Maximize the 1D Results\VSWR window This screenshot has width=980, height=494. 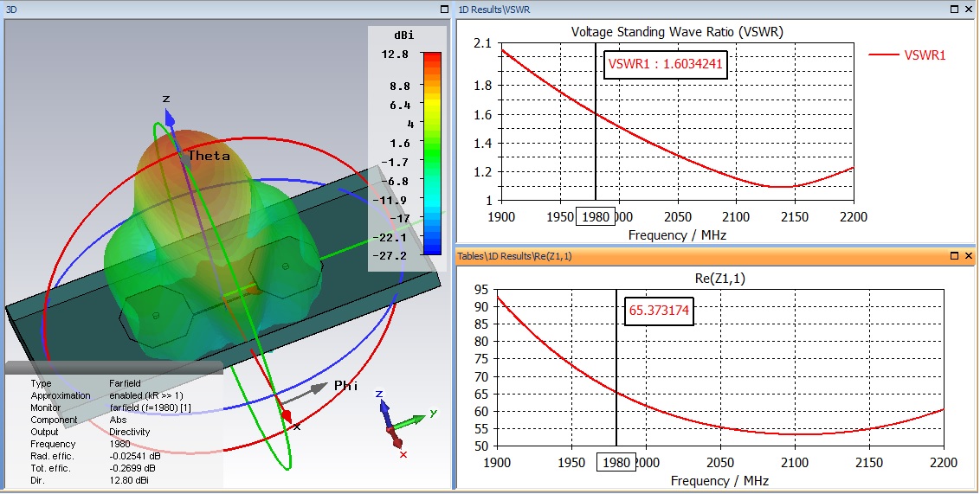click(x=954, y=10)
